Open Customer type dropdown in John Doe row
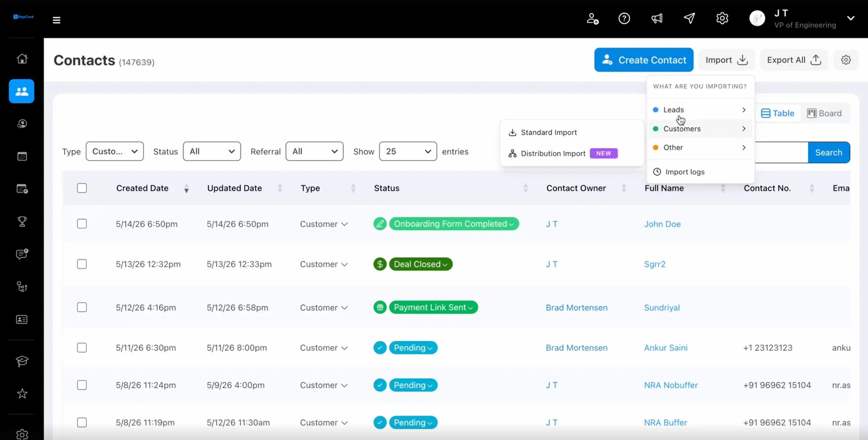 pyautogui.click(x=324, y=224)
